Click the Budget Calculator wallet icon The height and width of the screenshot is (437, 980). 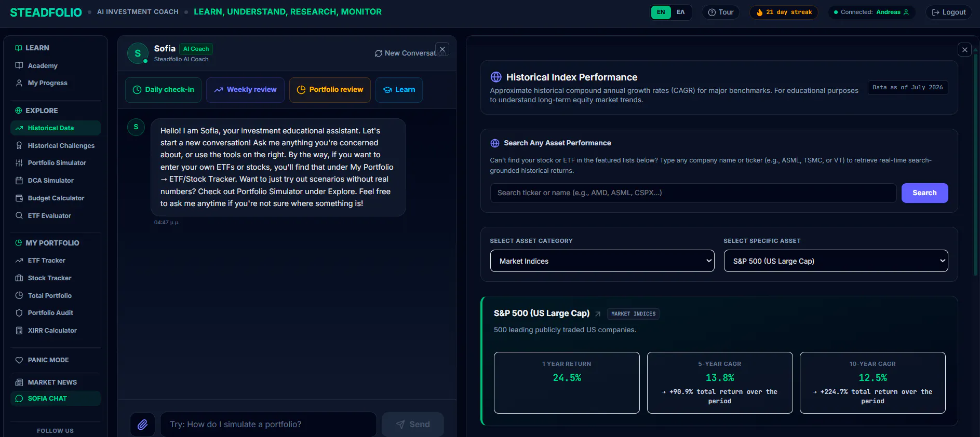pyautogui.click(x=19, y=198)
